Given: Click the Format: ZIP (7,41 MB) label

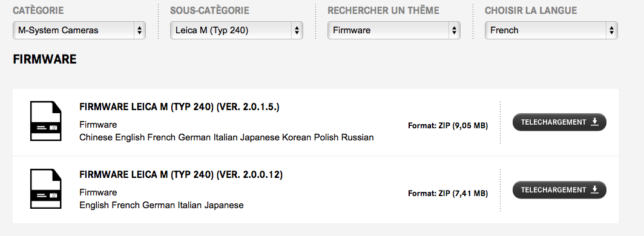Looking at the screenshot, I should point(448,193).
